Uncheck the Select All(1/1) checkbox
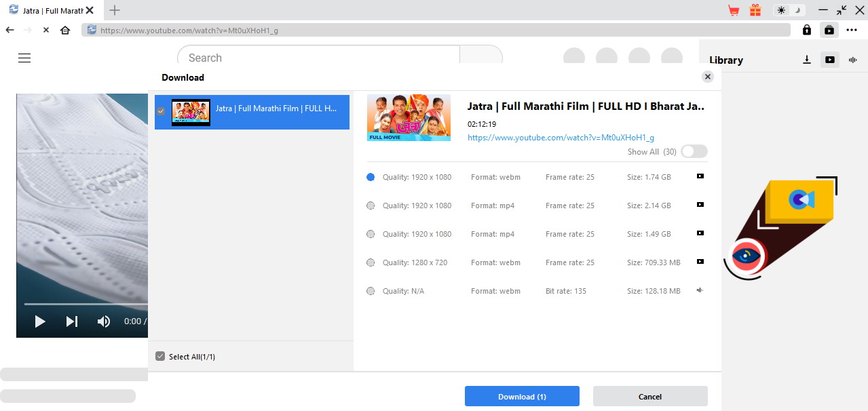Screen dimensions: 868x411 click(x=160, y=356)
